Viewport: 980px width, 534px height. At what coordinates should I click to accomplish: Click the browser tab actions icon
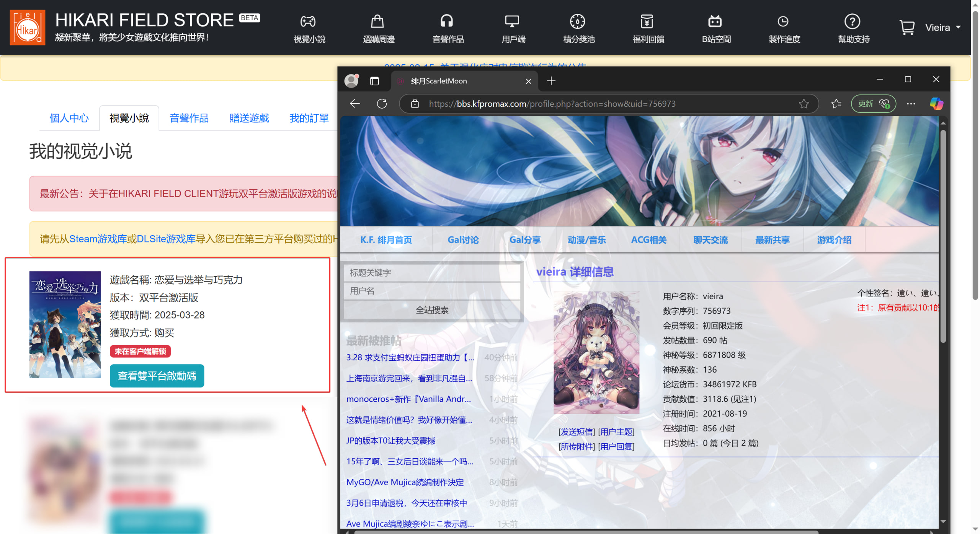pos(374,81)
